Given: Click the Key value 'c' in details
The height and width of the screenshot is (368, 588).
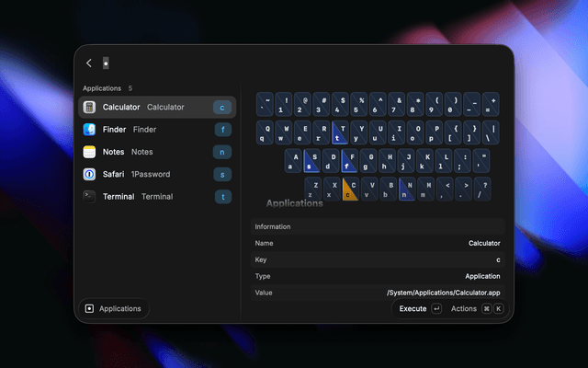Looking at the screenshot, I should pyautogui.click(x=498, y=259).
